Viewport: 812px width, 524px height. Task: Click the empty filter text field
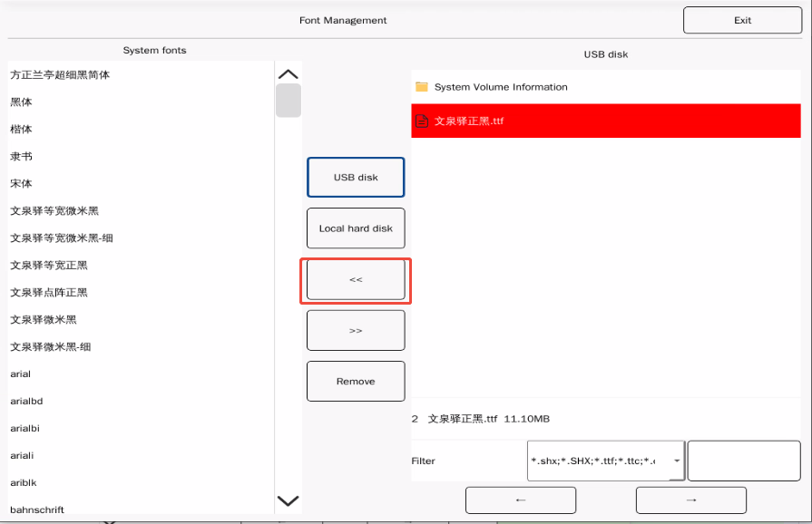[x=743, y=461]
